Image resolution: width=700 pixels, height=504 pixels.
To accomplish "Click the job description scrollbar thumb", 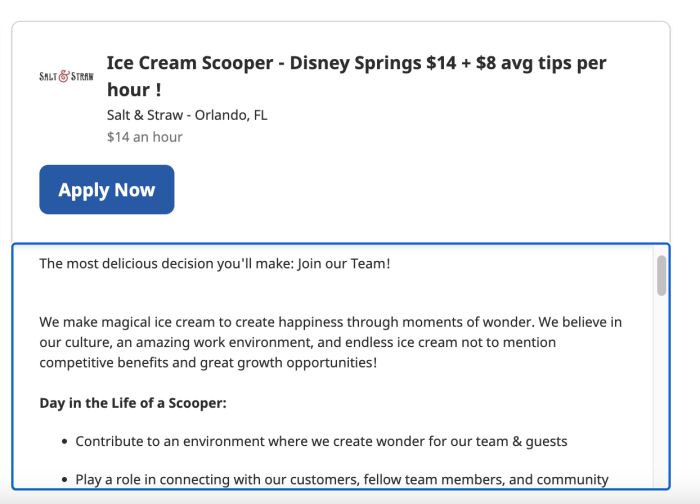I will (x=661, y=276).
